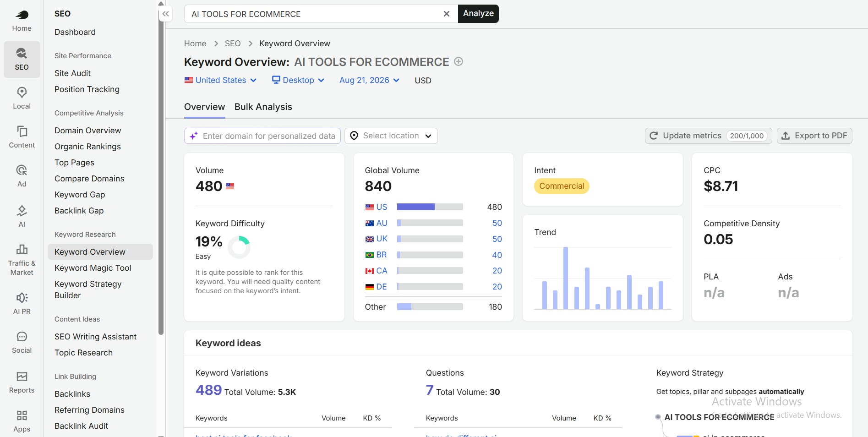Open Compare Domains menu item
The width and height of the screenshot is (868, 437).
point(89,179)
